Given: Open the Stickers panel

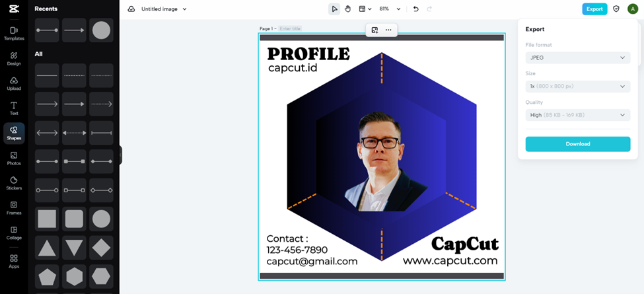Looking at the screenshot, I should (x=14, y=184).
